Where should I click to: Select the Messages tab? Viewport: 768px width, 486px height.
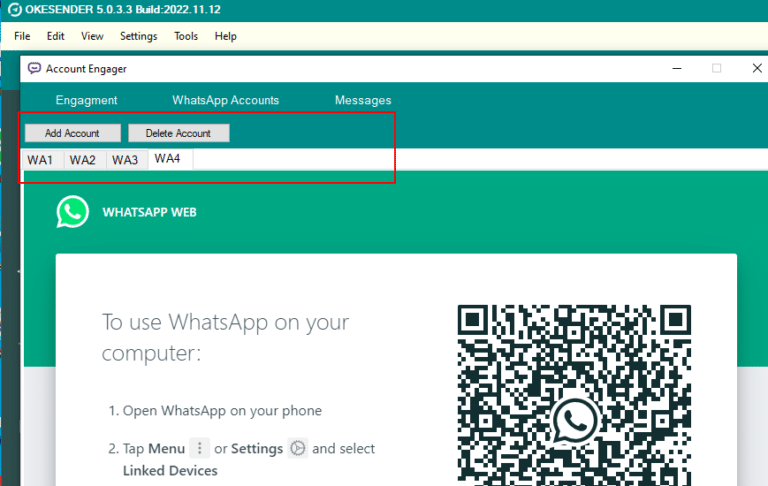[x=363, y=100]
